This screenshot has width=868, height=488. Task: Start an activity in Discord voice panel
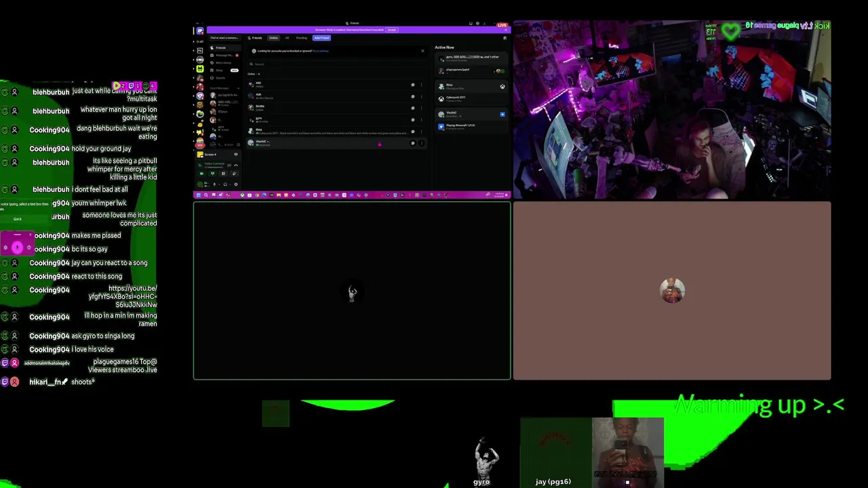(223, 174)
